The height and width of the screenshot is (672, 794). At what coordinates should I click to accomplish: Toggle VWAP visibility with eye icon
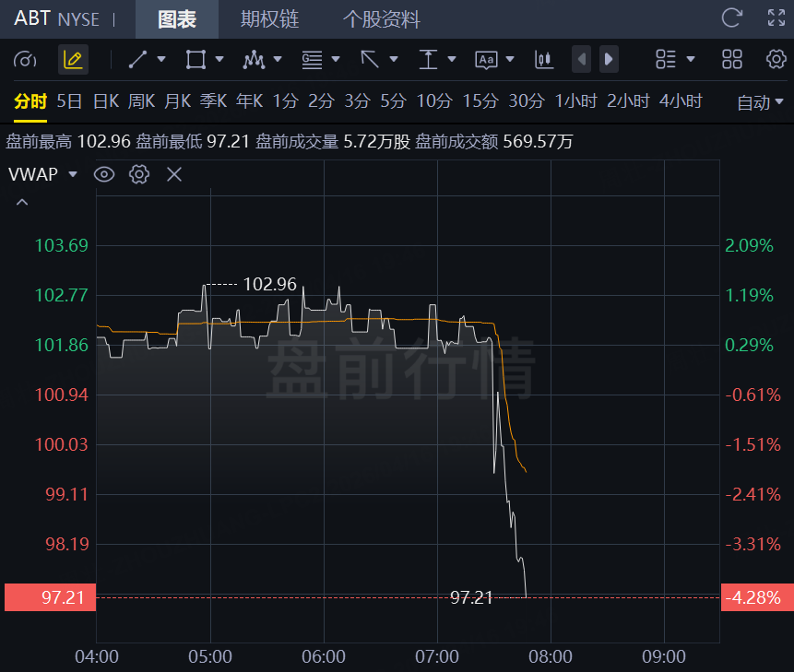point(104,174)
